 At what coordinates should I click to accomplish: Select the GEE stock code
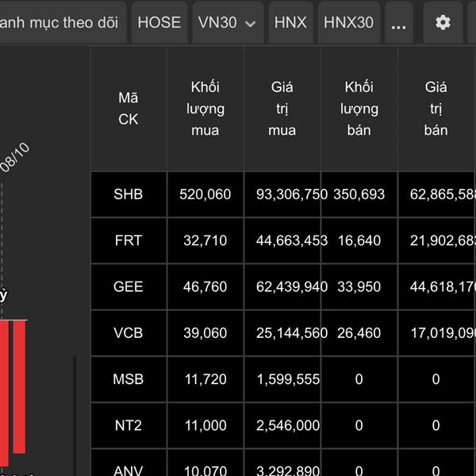(129, 287)
